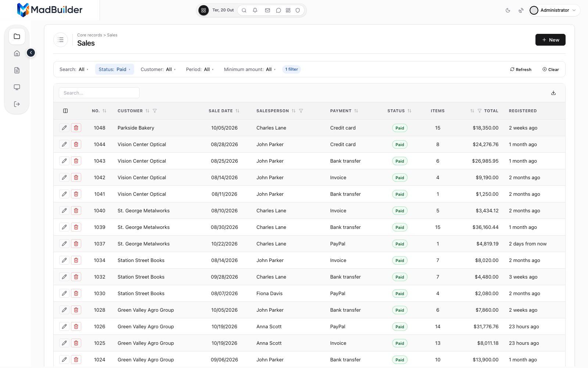
Task: Open the list menu icon beside Sales
Action: 61,40
